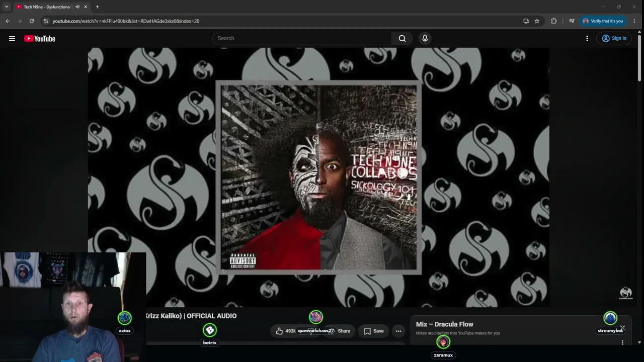The image size is (644, 362).
Task: Install app icon in address bar
Action: tap(526, 21)
